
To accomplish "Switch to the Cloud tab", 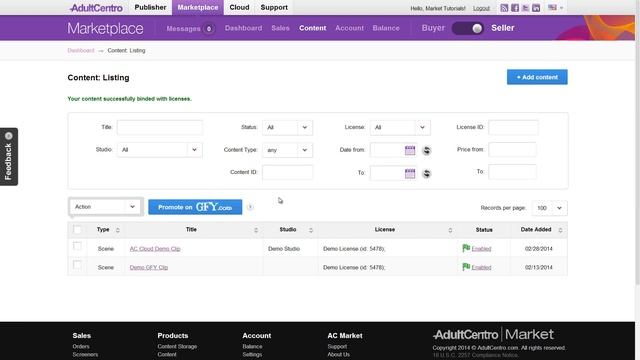I will click(239, 7).
